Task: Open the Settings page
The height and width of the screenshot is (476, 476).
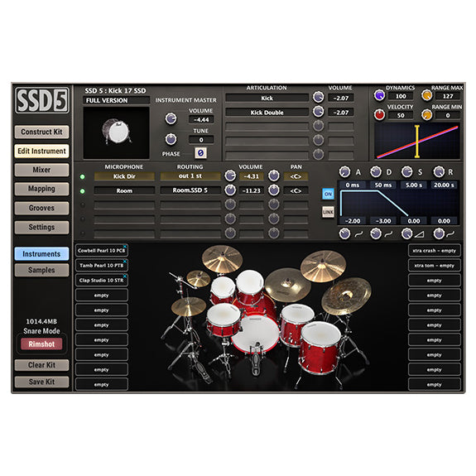Action: click(x=41, y=227)
